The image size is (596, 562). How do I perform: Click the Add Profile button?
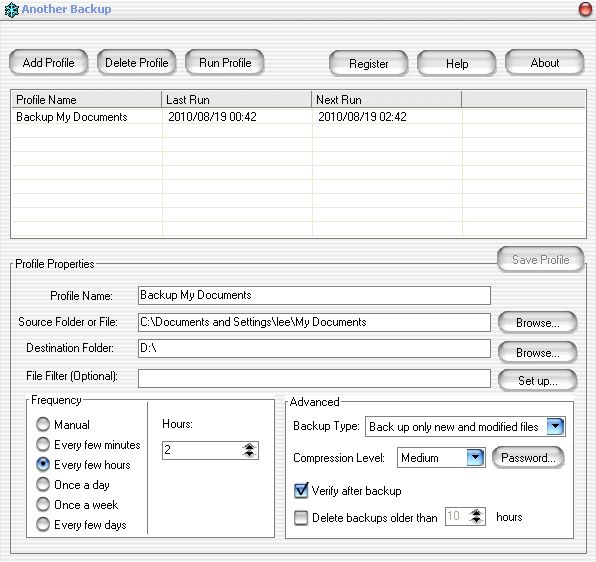[49, 62]
